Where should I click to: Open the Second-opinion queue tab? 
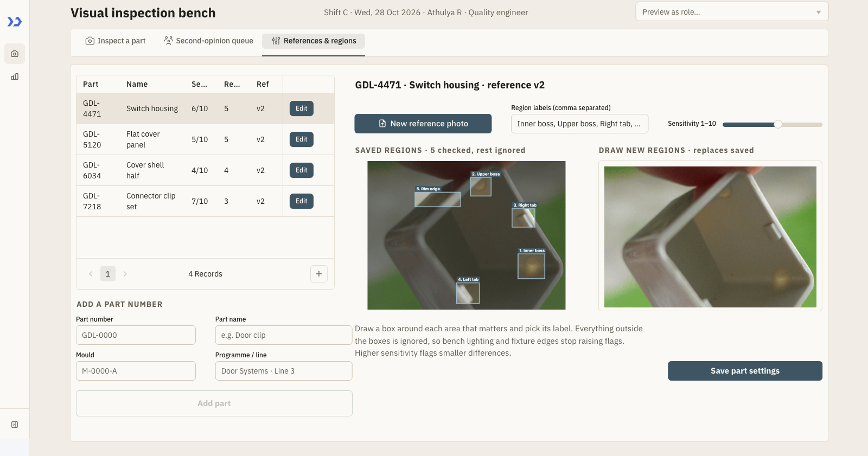[209, 41]
